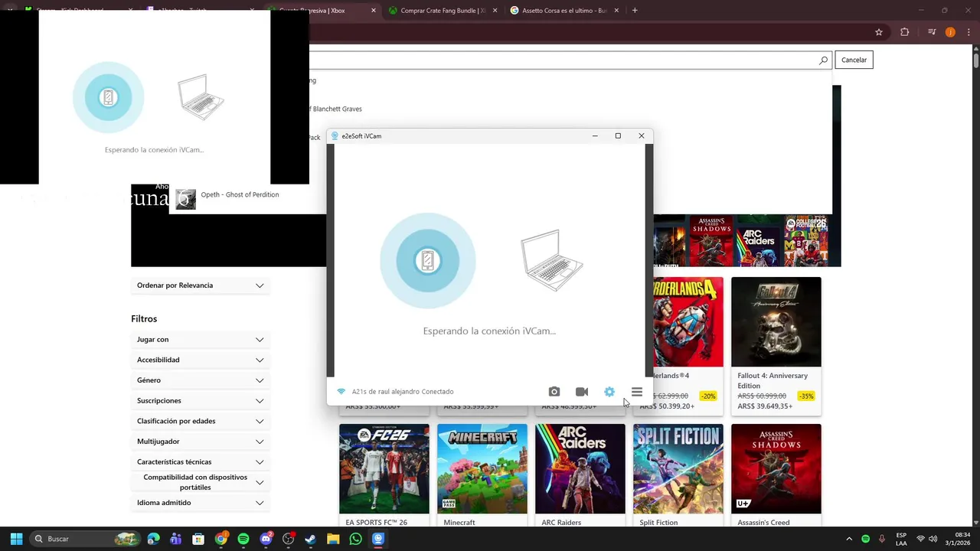This screenshot has height=551, width=980.
Task: Open lower Assassin's Creed Shadows game card
Action: [776, 476]
